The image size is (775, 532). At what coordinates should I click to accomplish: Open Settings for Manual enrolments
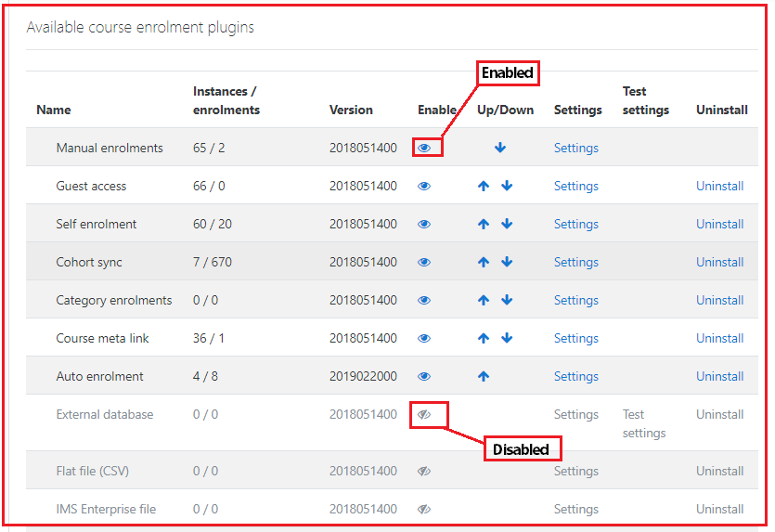click(575, 148)
